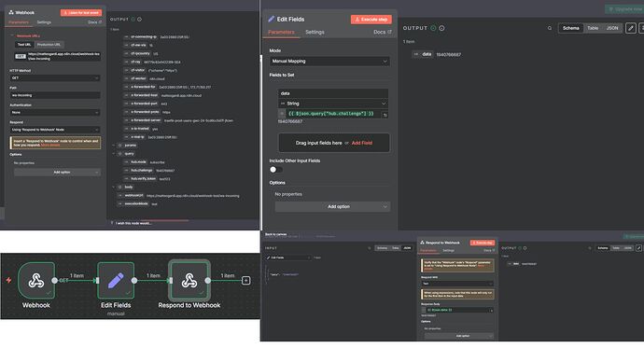Click the Path input field in Webhook panel

coord(55,95)
